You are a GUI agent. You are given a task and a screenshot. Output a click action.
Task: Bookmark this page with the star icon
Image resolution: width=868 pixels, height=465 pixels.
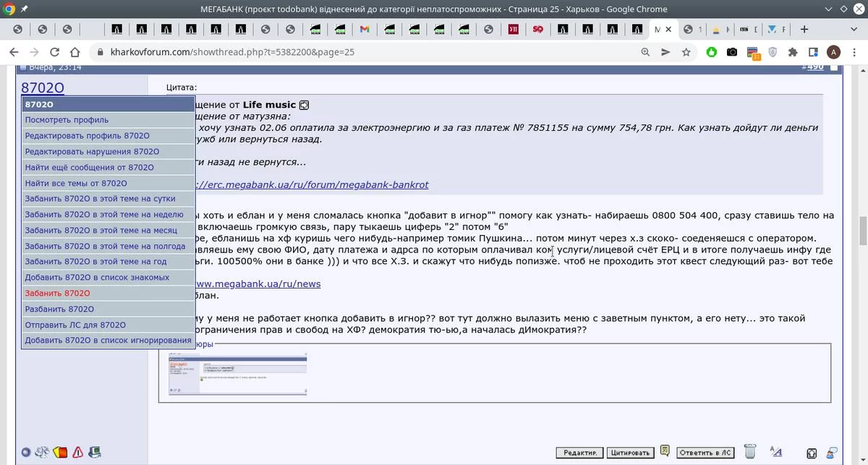[x=686, y=52]
